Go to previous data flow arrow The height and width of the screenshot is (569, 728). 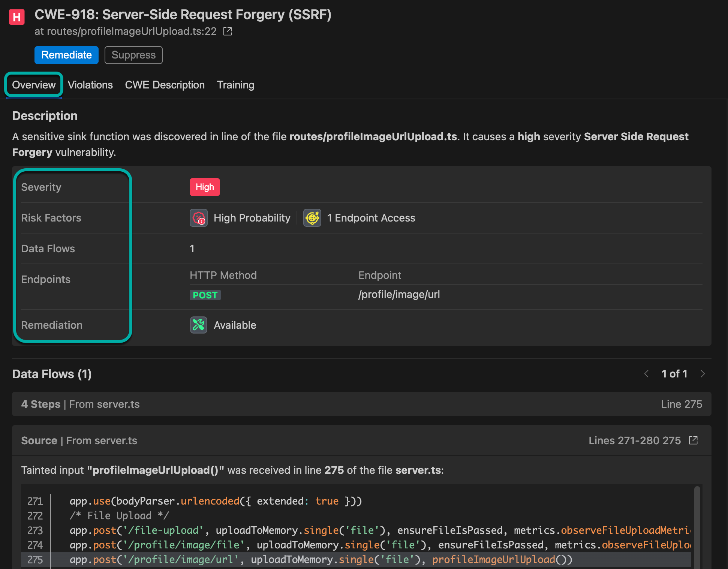(646, 374)
